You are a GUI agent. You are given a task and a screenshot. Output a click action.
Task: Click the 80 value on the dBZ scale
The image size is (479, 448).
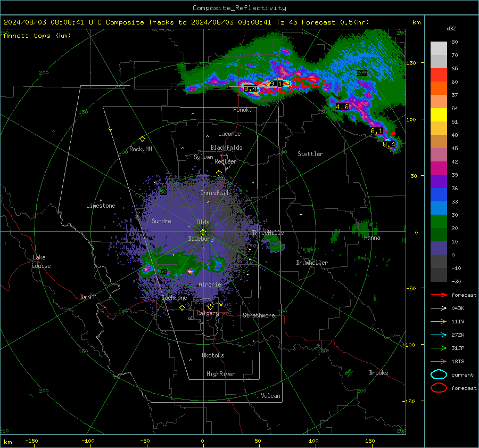455,42
